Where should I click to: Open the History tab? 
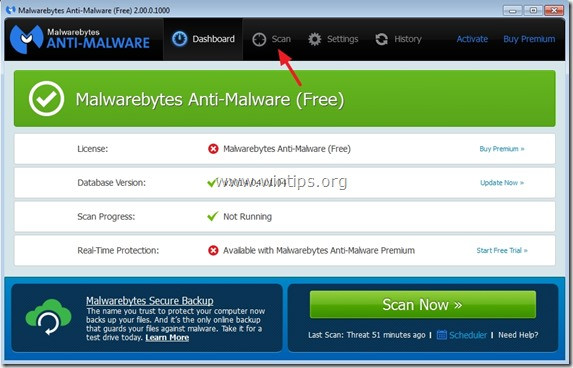[x=398, y=39]
